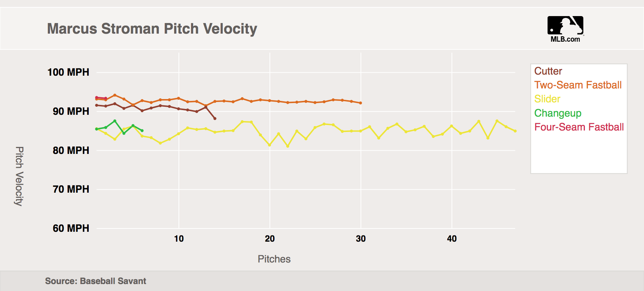Click the Pitches x-axis title

274,259
